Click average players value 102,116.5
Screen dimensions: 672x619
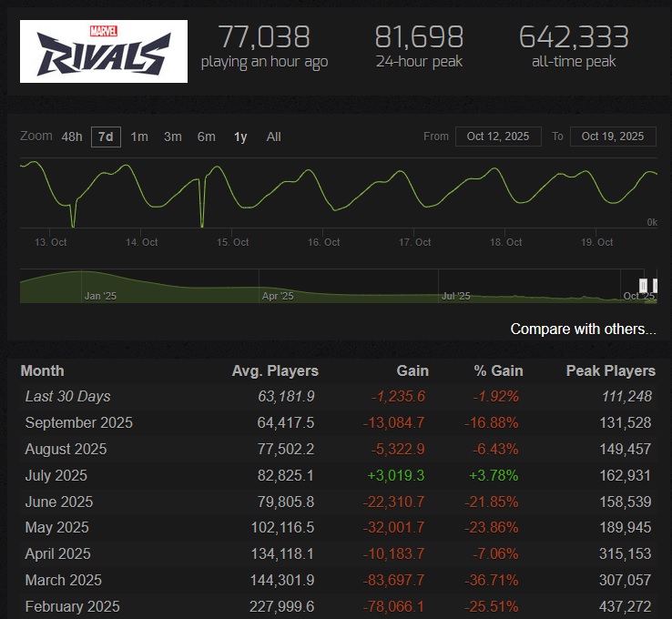point(282,527)
